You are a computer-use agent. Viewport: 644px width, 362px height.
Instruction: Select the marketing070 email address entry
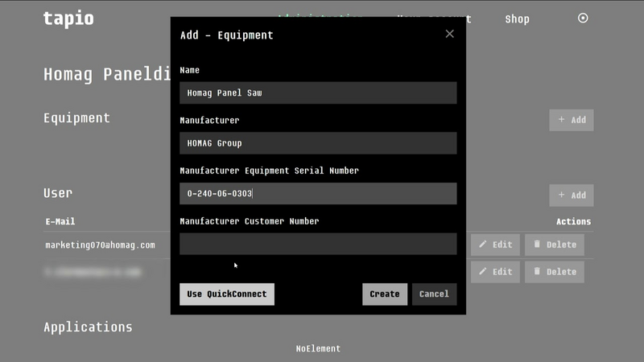(100, 245)
